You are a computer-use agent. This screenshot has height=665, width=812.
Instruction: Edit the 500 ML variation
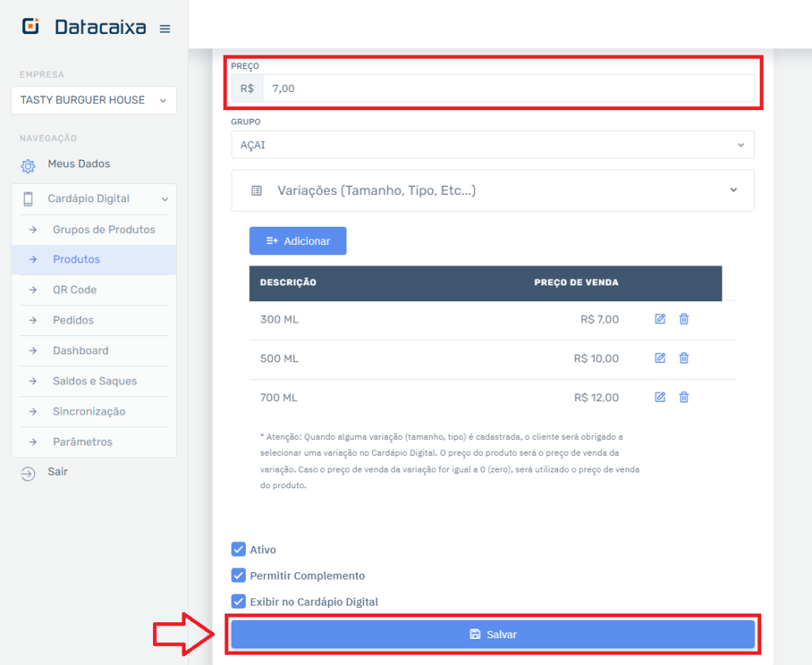coord(660,358)
